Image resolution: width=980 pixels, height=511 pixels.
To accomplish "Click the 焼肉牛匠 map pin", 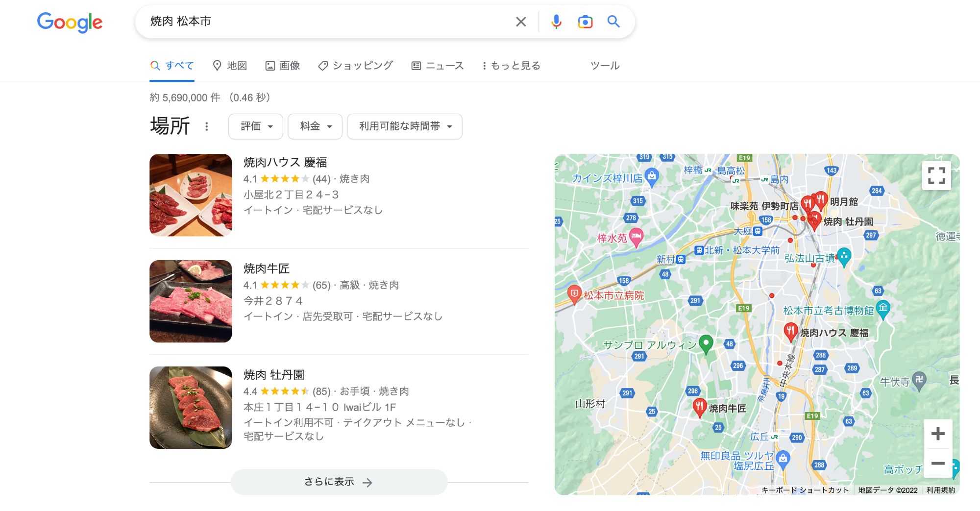I will [699, 406].
